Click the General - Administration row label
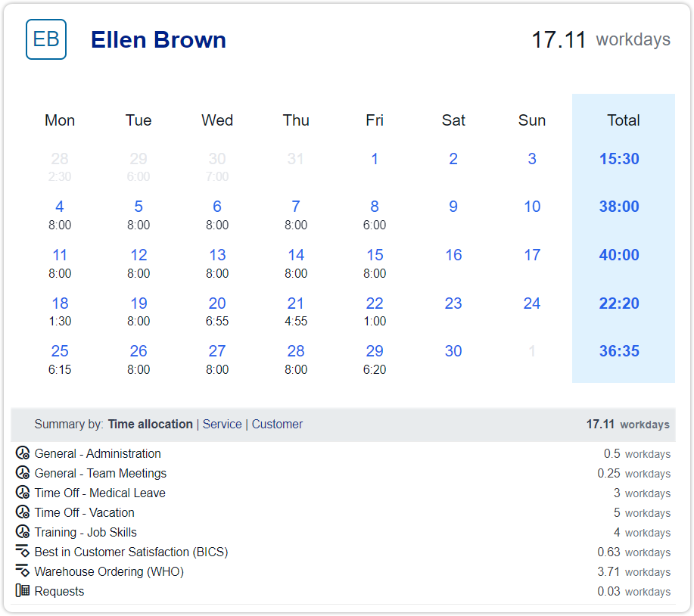The height and width of the screenshot is (616, 694). pyautogui.click(x=98, y=453)
